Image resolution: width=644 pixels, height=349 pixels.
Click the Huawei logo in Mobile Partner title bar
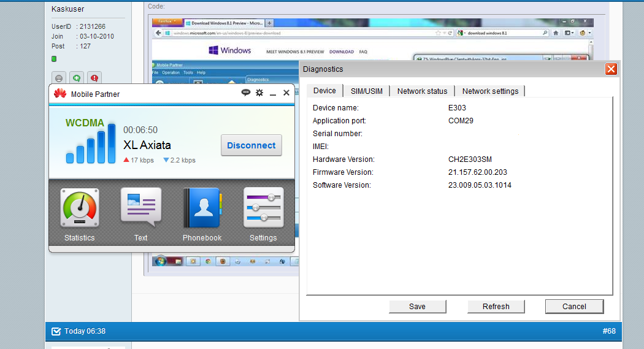point(60,94)
